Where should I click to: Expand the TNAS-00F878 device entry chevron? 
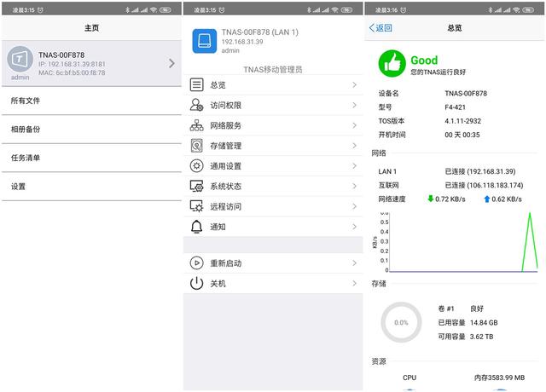(x=171, y=63)
